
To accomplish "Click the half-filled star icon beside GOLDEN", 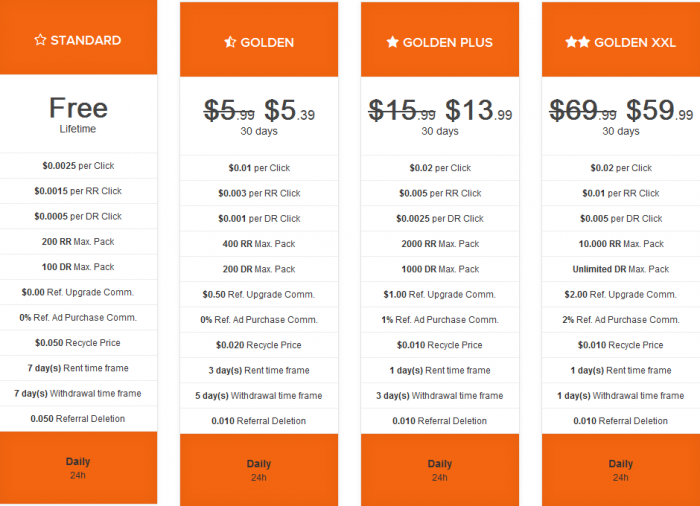I will [230, 42].
